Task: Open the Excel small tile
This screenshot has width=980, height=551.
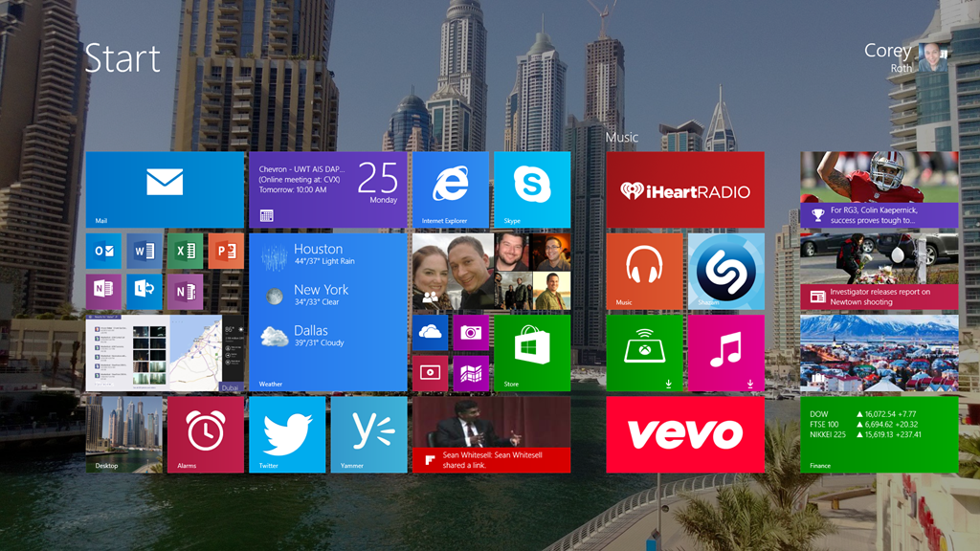Action: pyautogui.click(x=185, y=252)
